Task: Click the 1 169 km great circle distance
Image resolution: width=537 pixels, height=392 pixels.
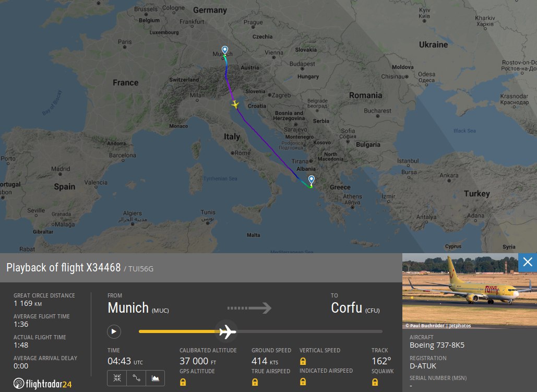Action: tap(28, 303)
